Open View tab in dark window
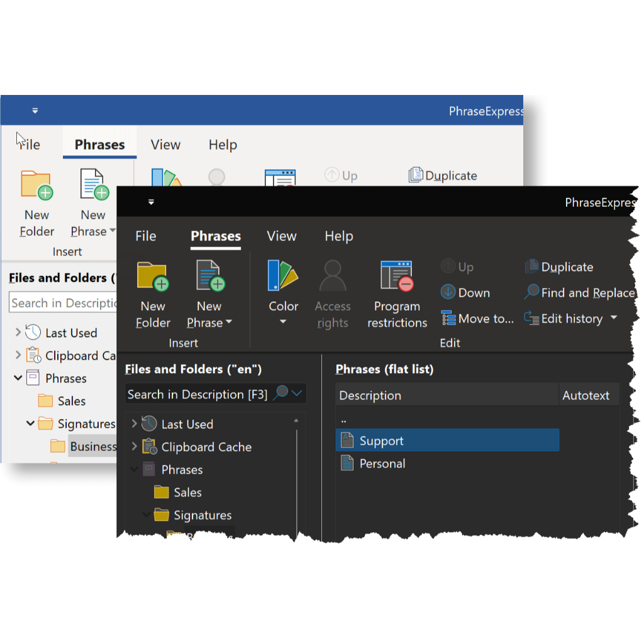644x644 pixels. (282, 236)
